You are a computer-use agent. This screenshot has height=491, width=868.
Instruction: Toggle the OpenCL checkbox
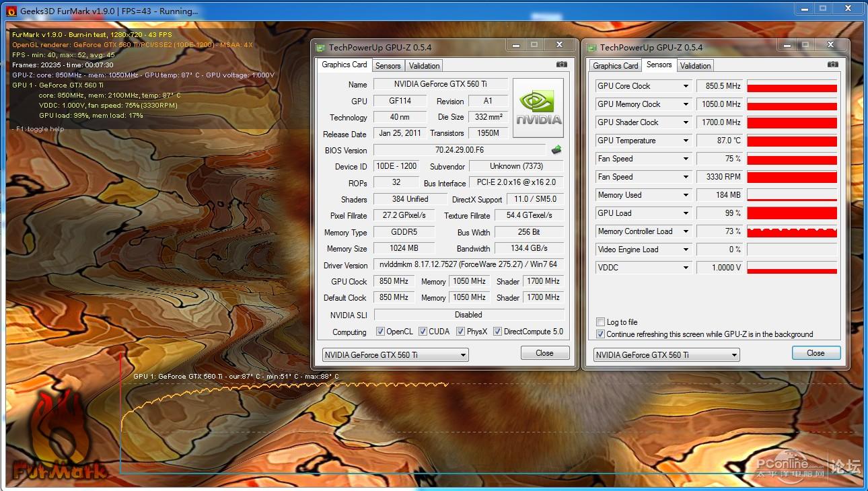380,332
